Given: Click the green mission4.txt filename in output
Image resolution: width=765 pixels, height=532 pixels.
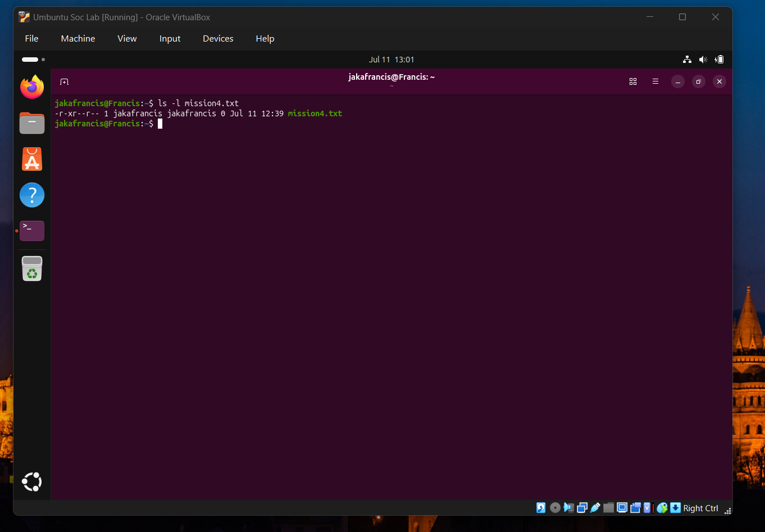Looking at the screenshot, I should pos(315,113).
